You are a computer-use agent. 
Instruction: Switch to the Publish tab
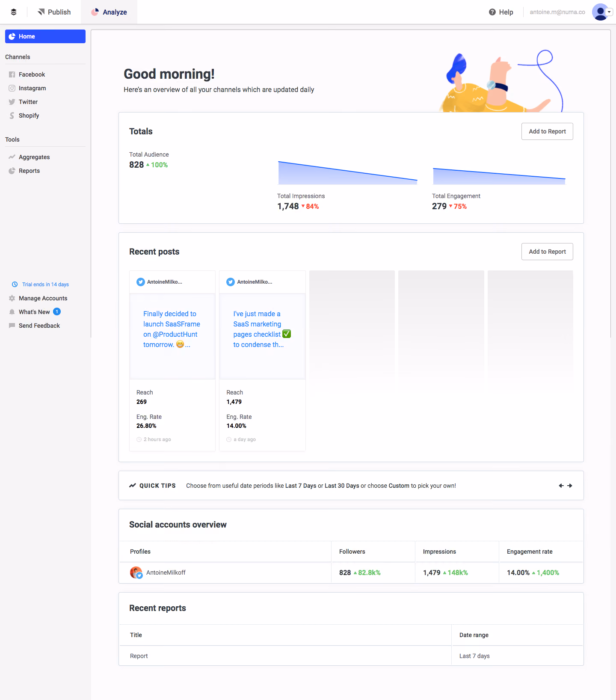pos(54,12)
